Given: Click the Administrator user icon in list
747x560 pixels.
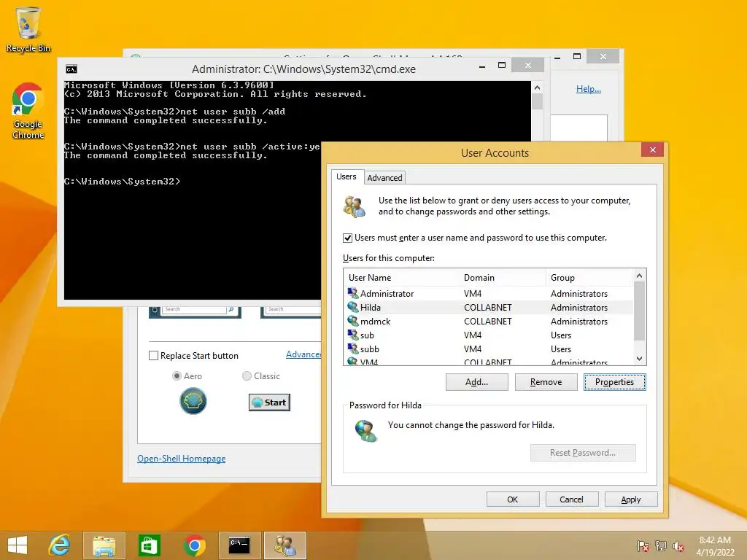Looking at the screenshot, I should [x=352, y=293].
